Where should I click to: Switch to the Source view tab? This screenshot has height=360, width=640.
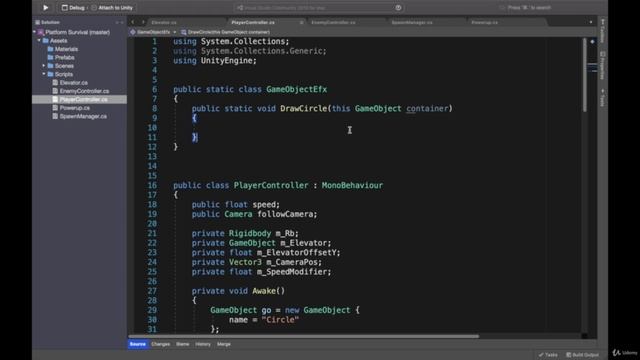coord(138,344)
